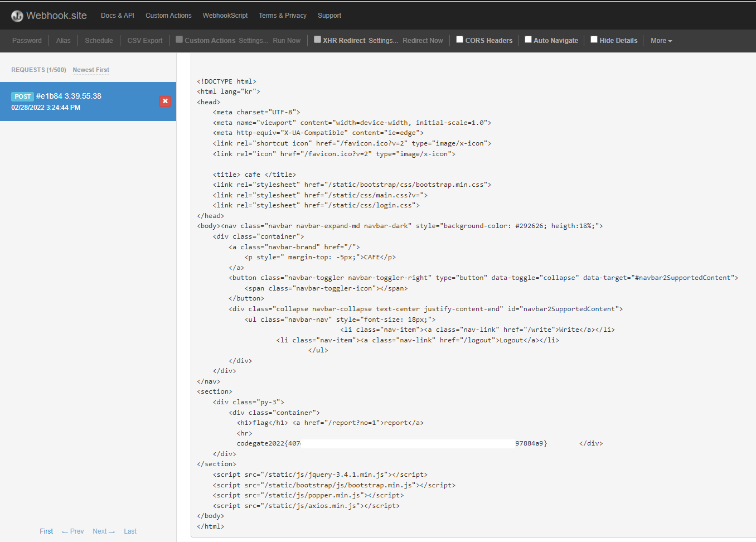The height and width of the screenshot is (542, 756).
Task: Toggle the Hide Details checkbox
Action: pyautogui.click(x=594, y=40)
